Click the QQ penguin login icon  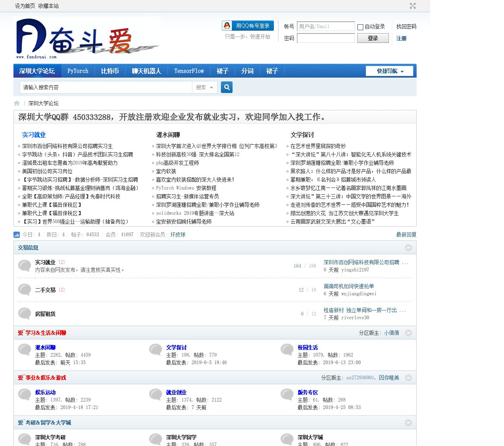227,26
